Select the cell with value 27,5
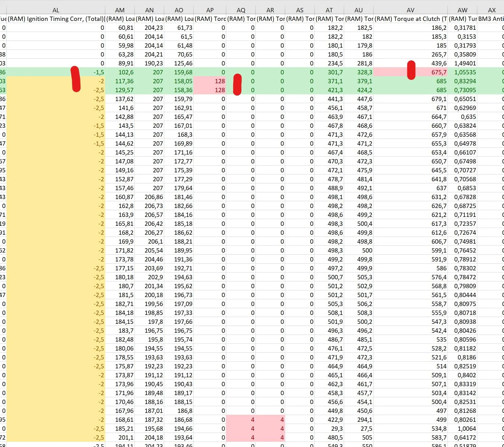This screenshot has width=504, height=447. 359,429
